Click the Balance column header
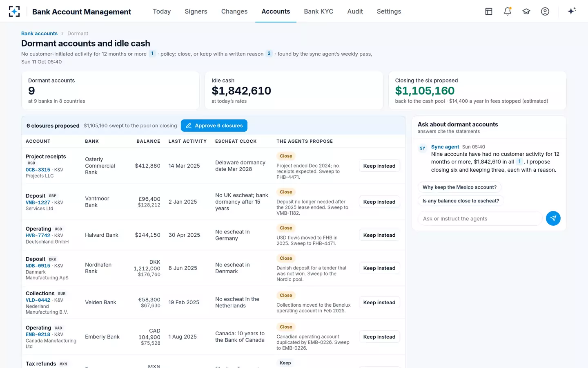Image resolution: width=588 pixels, height=368 pixels. pyautogui.click(x=148, y=141)
